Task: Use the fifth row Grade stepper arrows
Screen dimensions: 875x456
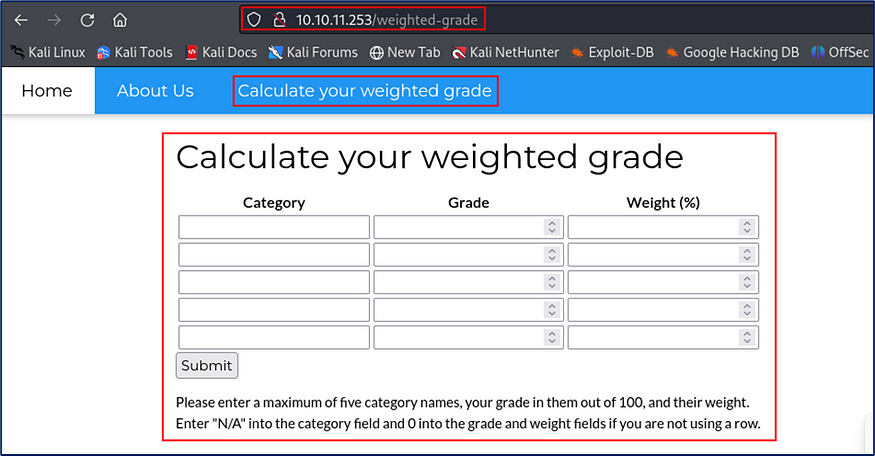Action: coord(552,338)
